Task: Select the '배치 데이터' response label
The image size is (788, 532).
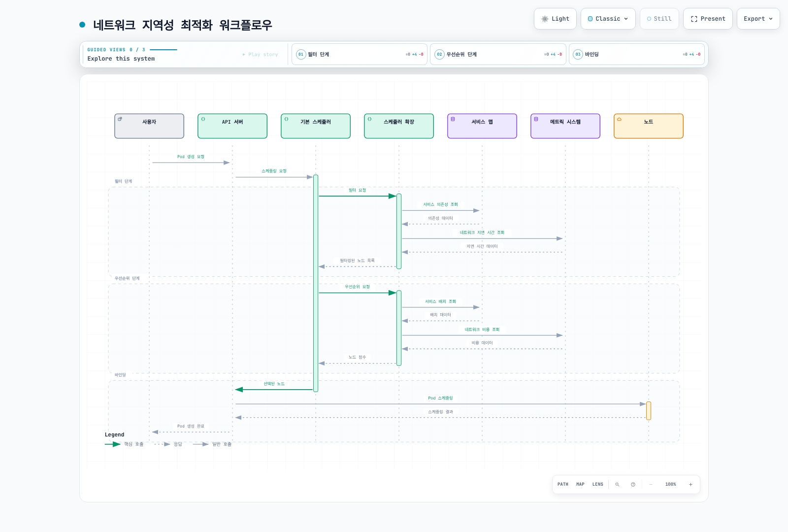Action: coord(440,315)
